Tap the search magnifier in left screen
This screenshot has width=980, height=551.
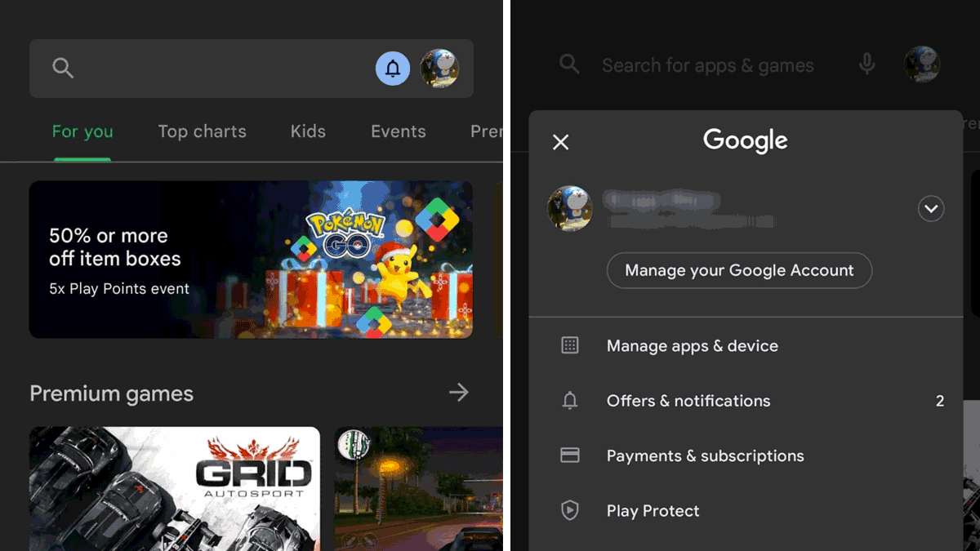(x=63, y=68)
